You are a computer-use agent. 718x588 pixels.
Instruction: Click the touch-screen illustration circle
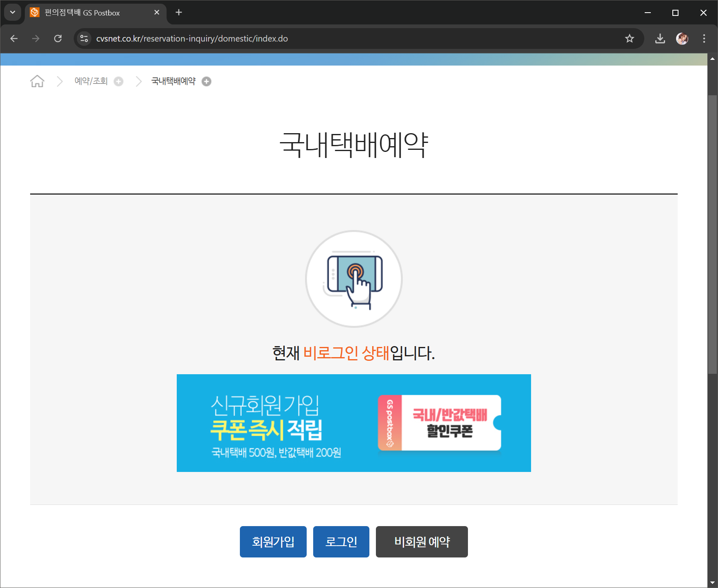click(x=354, y=279)
